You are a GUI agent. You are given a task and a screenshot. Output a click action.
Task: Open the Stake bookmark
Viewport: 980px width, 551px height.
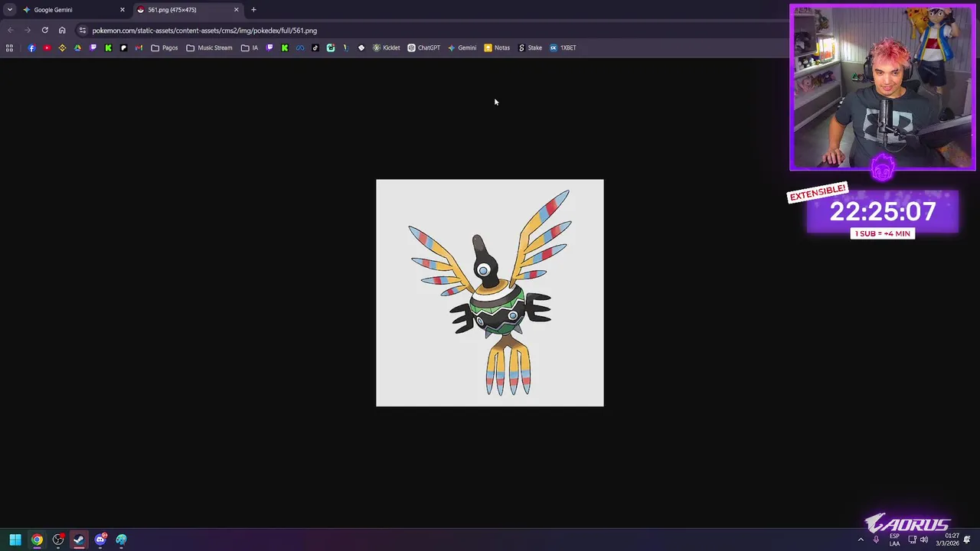[x=530, y=47]
